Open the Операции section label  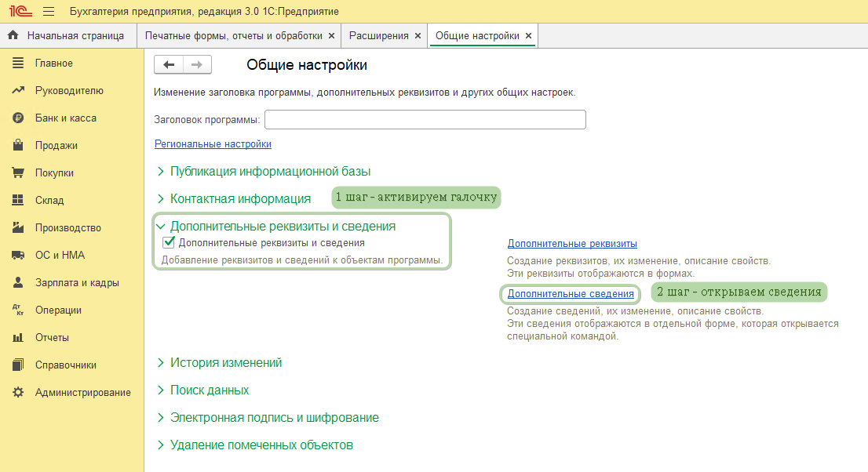[58, 310]
